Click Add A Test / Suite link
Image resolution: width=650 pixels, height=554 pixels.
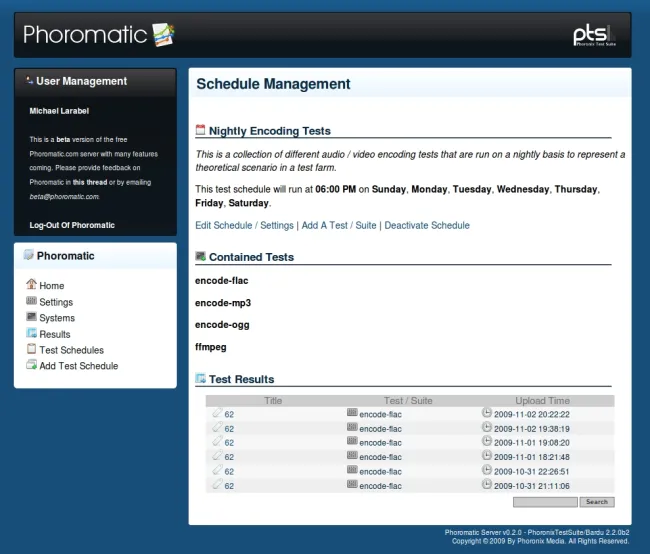339,225
